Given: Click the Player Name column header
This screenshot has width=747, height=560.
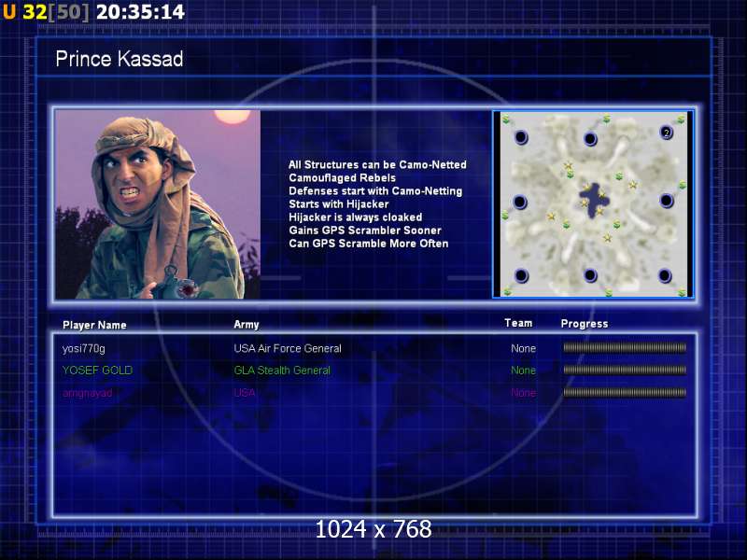Looking at the screenshot, I should [94, 325].
